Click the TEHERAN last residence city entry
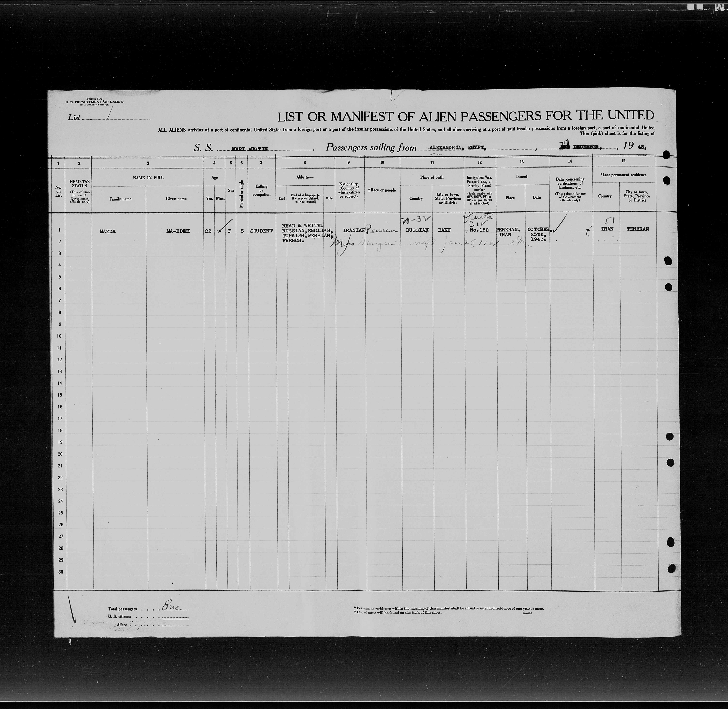 click(x=638, y=229)
